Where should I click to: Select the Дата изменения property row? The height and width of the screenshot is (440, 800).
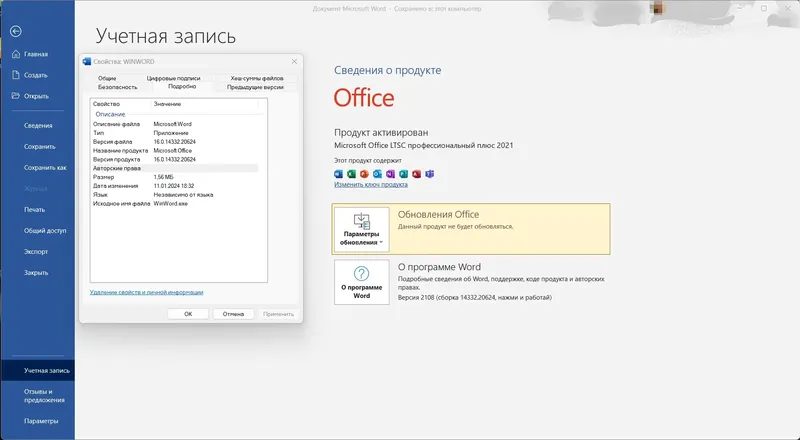pyautogui.click(x=174, y=186)
